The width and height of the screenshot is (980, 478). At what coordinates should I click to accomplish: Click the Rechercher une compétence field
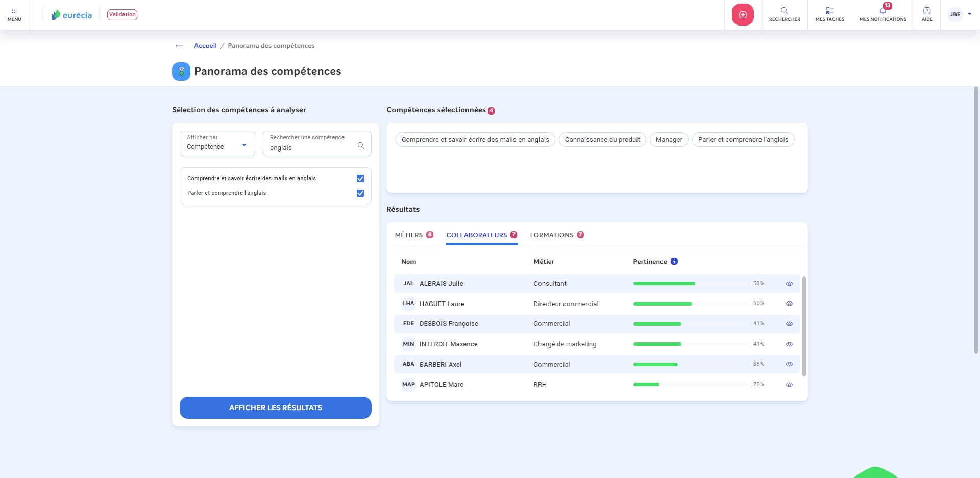point(317,143)
